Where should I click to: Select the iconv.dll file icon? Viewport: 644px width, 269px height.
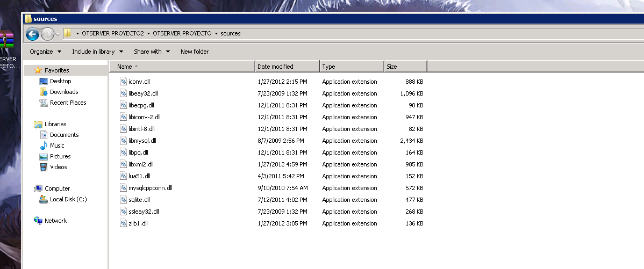[x=123, y=81]
